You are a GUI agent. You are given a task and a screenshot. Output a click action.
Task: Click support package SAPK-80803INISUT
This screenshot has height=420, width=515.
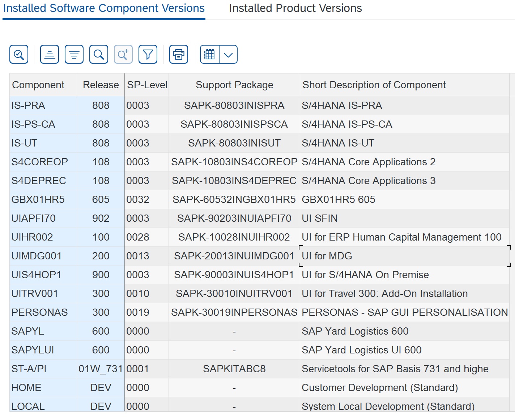(x=234, y=143)
